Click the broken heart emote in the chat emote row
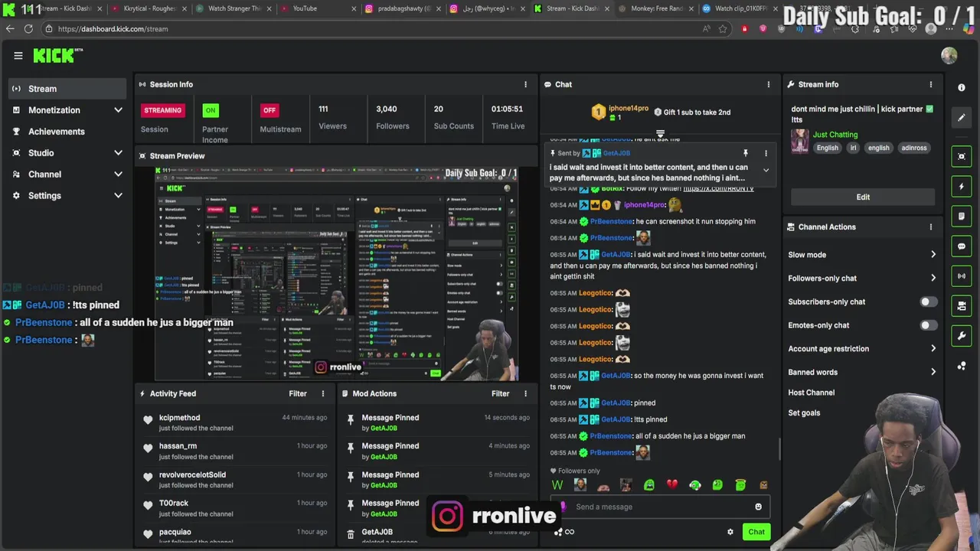 pos(671,484)
